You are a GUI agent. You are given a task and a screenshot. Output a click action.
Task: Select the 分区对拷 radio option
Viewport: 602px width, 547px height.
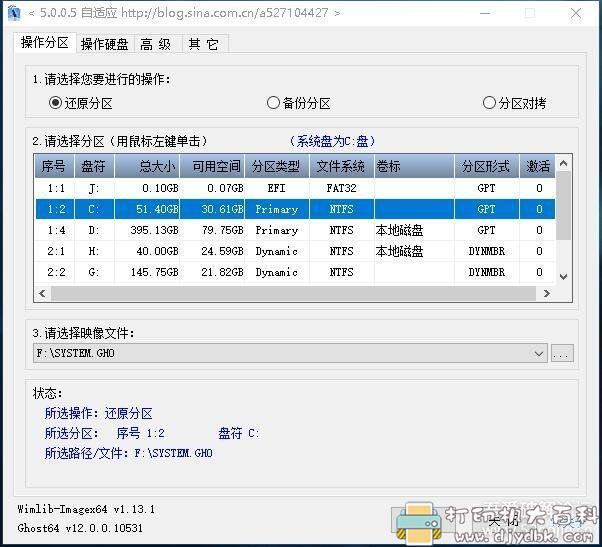point(514,103)
